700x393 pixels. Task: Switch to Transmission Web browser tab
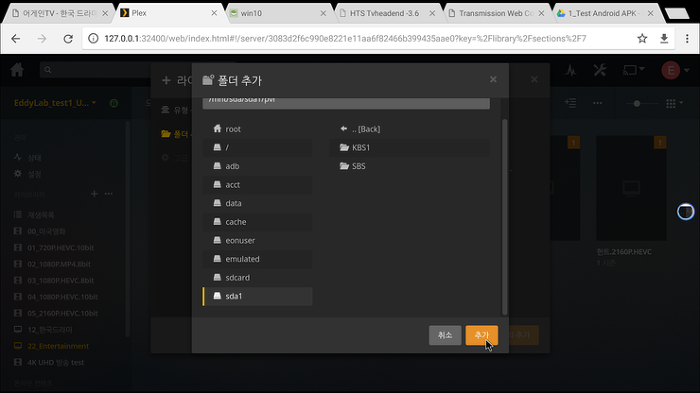pyautogui.click(x=496, y=13)
